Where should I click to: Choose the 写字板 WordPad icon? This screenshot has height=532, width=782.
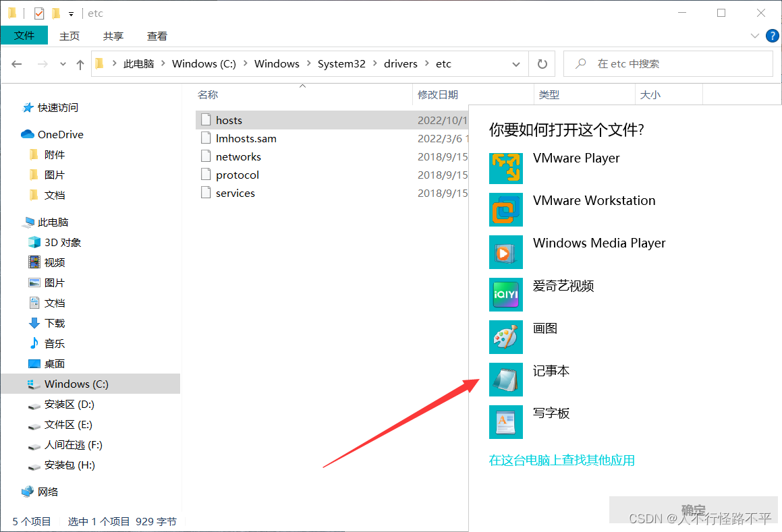(x=506, y=422)
